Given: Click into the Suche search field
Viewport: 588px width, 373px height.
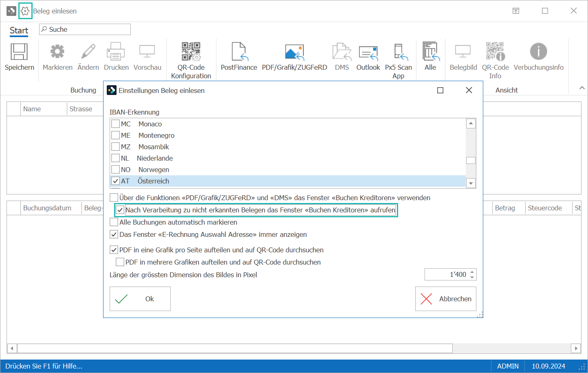Looking at the screenshot, I should click(85, 29).
